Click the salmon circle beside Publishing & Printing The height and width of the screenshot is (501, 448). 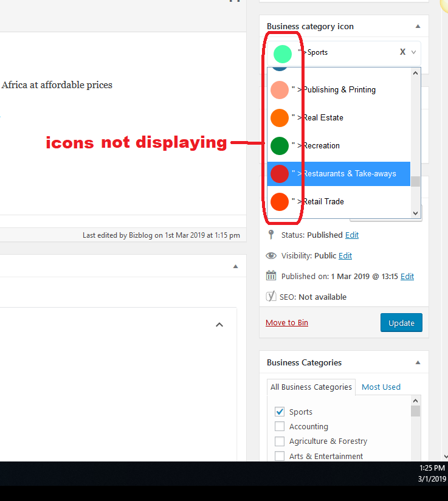pyautogui.click(x=280, y=90)
